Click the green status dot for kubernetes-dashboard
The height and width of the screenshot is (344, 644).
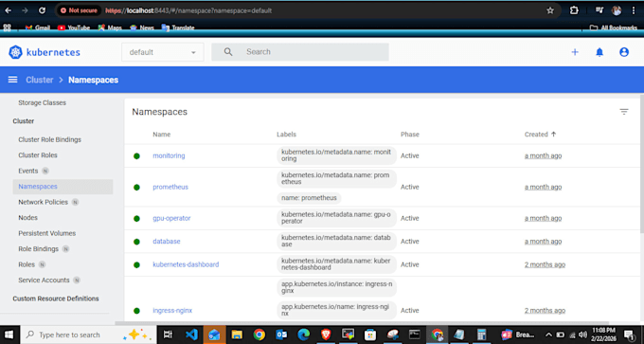point(136,265)
